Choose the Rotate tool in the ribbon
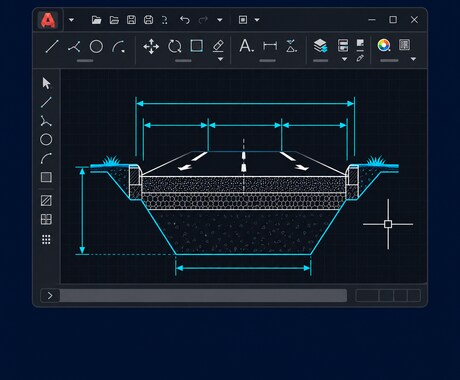This screenshot has width=460, height=380. coord(175,46)
